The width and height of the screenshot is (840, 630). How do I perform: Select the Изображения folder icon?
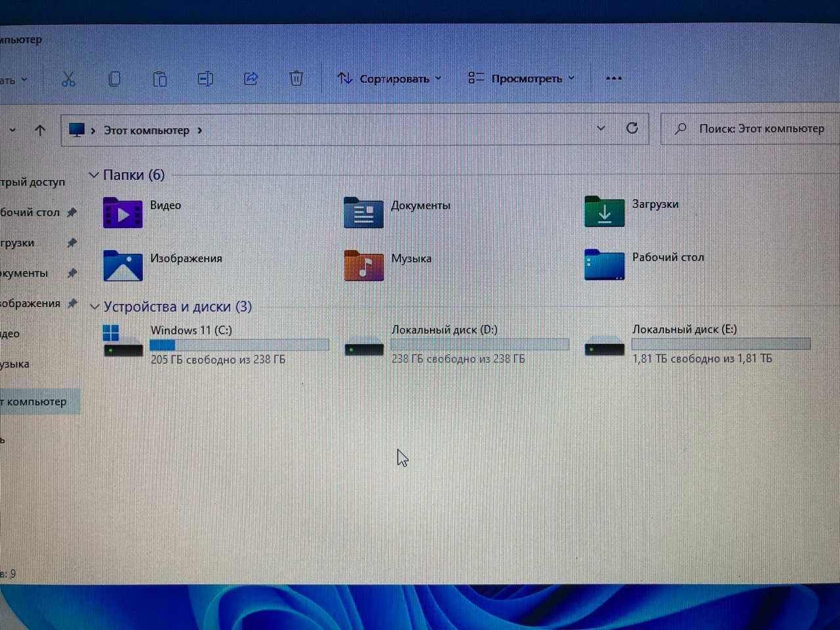(123, 266)
